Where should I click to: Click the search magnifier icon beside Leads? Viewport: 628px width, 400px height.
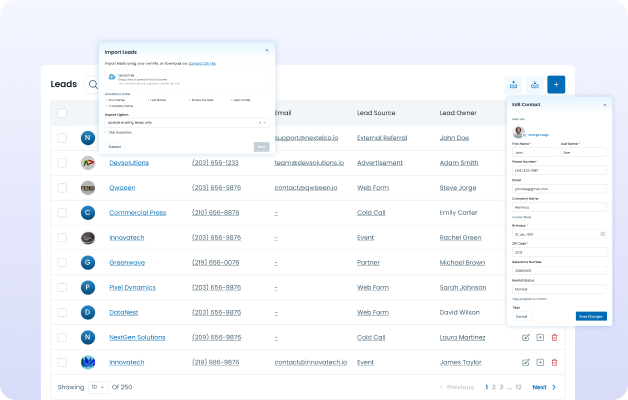pyautogui.click(x=93, y=85)
